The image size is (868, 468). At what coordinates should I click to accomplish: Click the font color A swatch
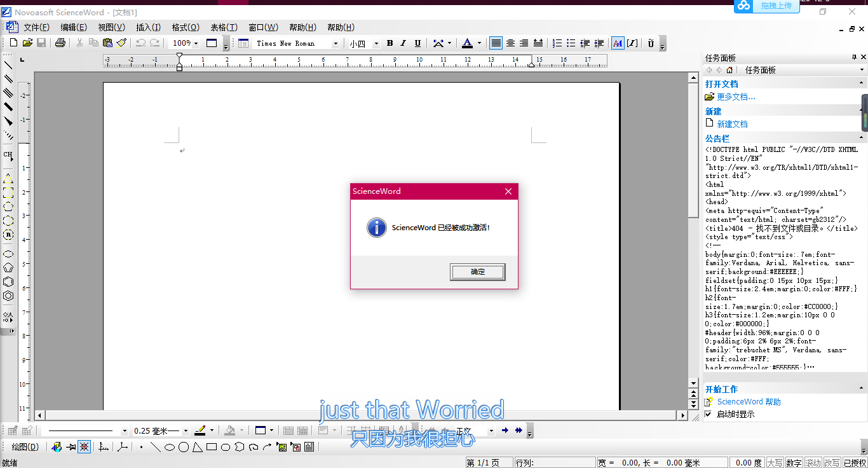467,43
